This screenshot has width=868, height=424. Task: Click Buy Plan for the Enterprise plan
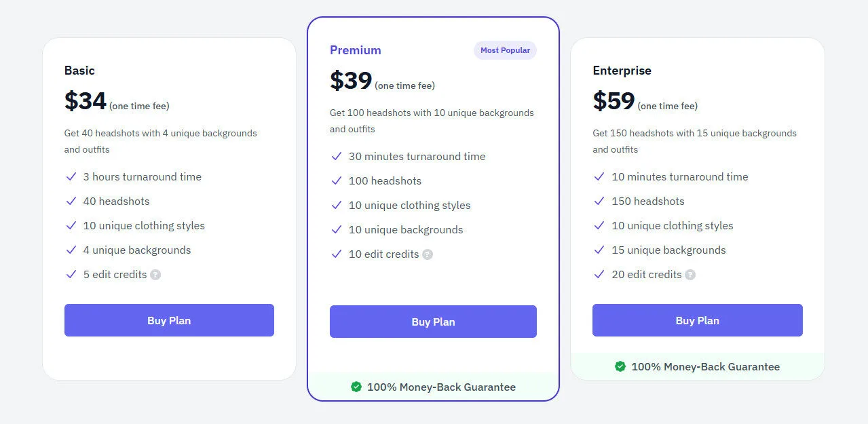pos(697,320)
